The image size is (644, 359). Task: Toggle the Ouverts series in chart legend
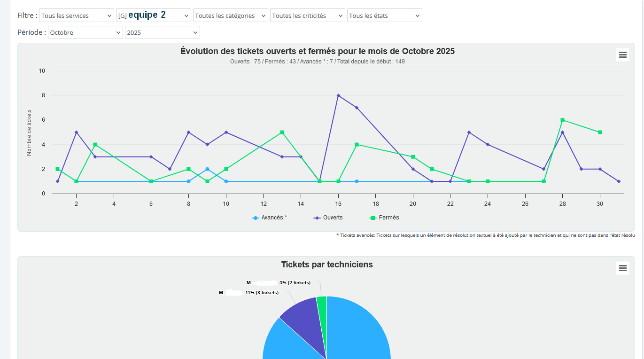328,218
